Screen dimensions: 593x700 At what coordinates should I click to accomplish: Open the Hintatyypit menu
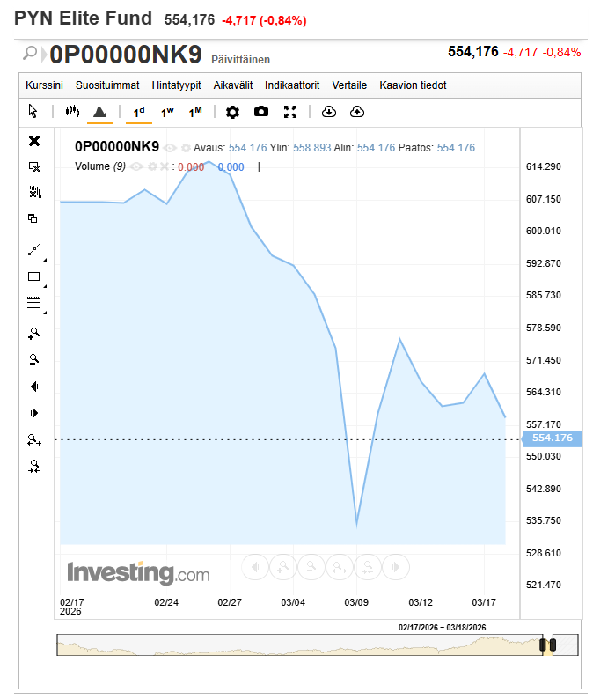176,85
